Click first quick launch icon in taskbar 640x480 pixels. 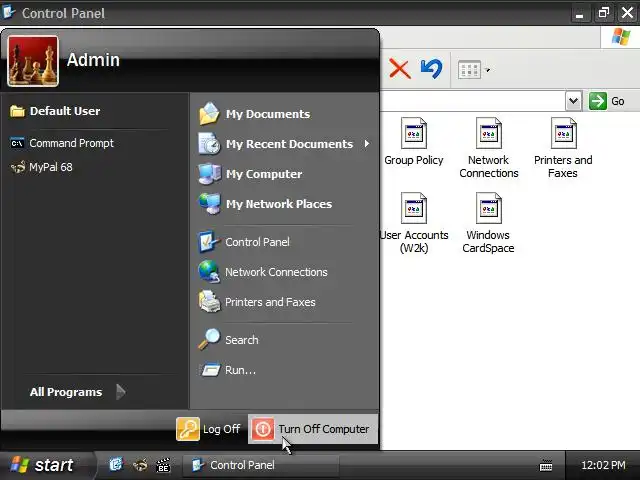[116, 464]
